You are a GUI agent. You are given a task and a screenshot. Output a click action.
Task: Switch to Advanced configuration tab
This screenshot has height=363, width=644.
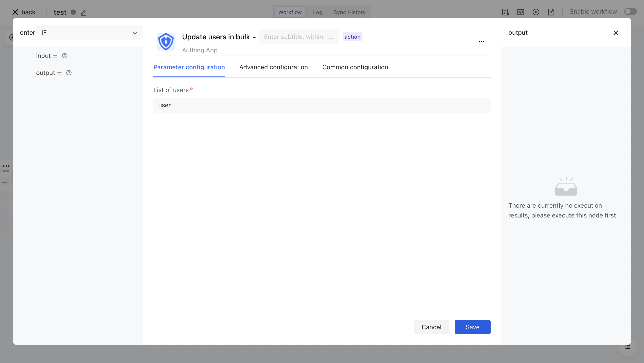pos(273,67)
